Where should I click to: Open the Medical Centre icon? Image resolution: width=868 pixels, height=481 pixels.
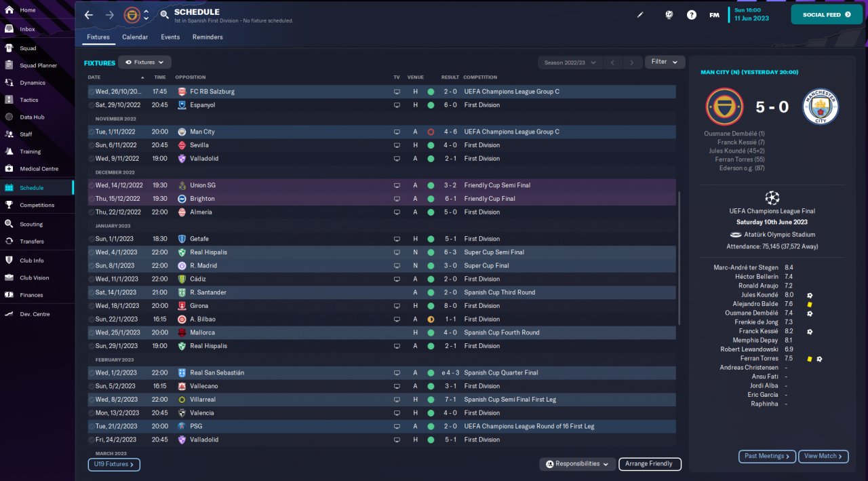tap(9, 168)
